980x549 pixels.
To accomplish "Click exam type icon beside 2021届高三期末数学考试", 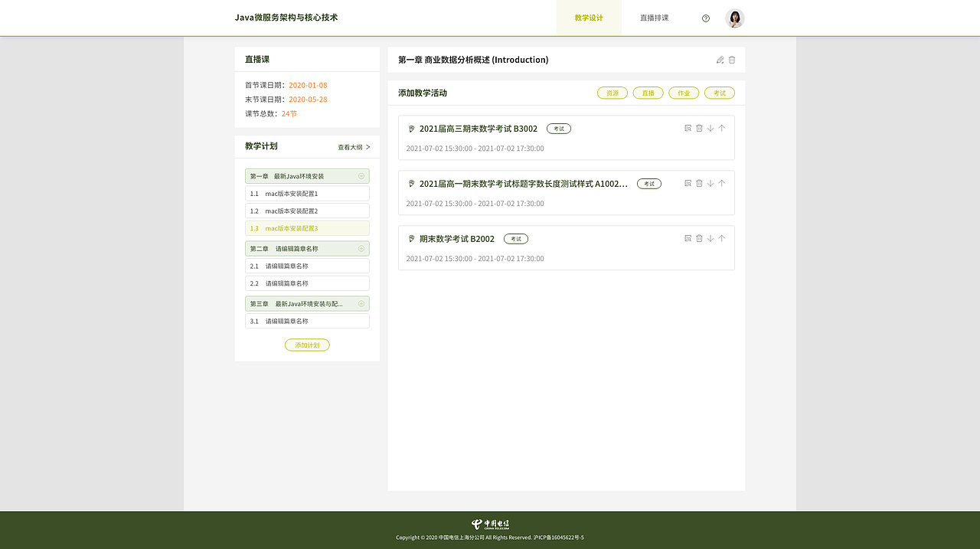I will pos(411,129).
